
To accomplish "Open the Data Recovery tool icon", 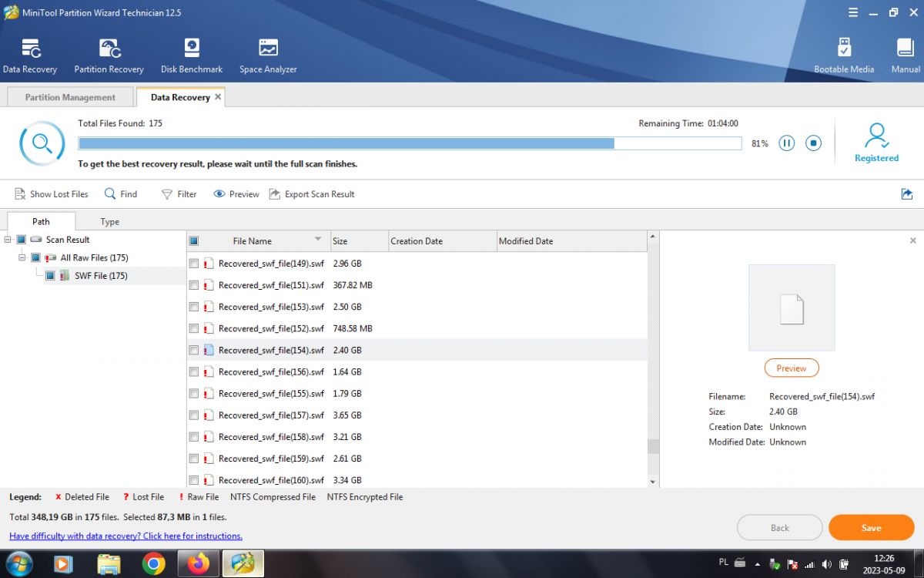I will click(30, 49).
